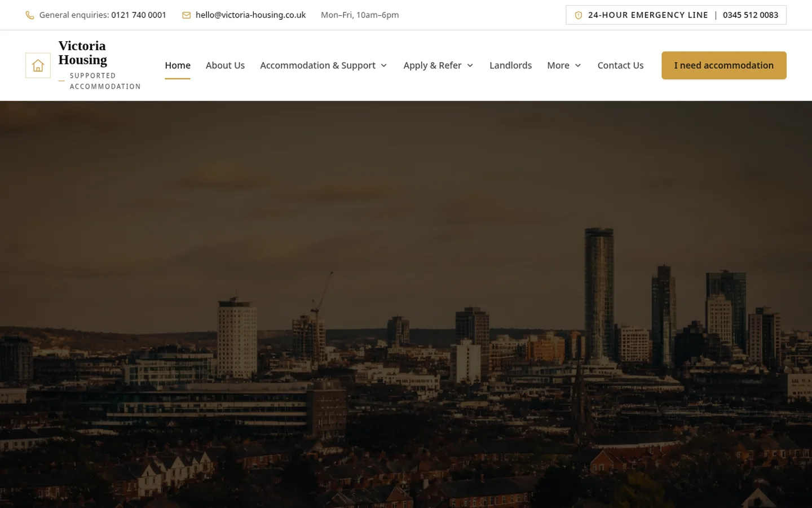Click the shield icon on emergency line

coord(578,15)
